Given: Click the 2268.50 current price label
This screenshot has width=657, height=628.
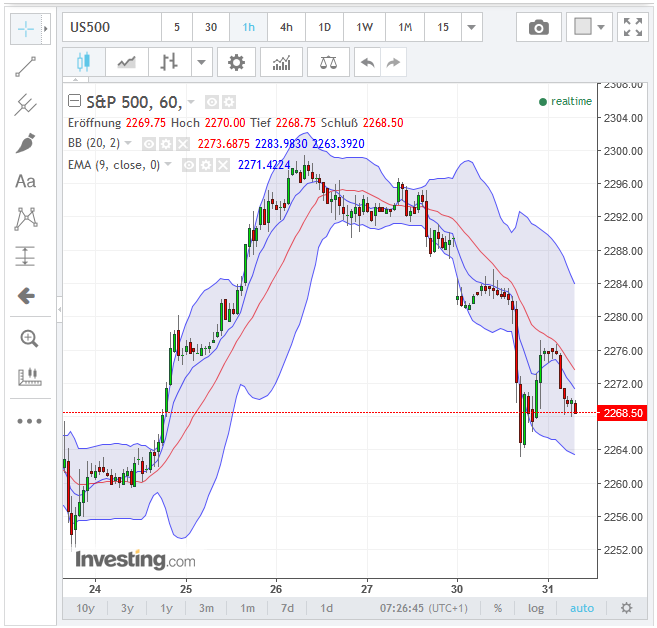Looking at the screenshot, I should [x=623, y=413].
